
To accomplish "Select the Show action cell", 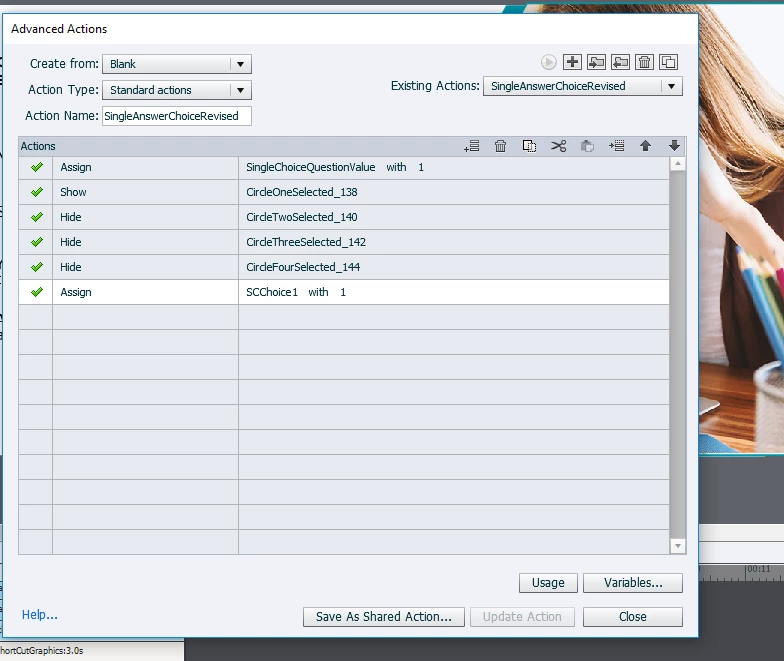I will pos(146,192).
